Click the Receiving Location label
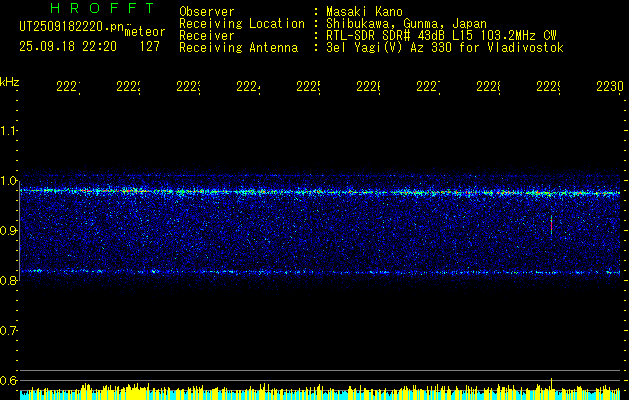 (x=242, y=24)
